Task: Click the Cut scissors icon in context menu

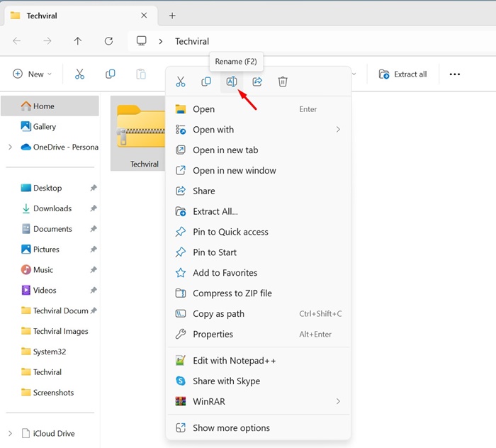Action: pos(181,82)
